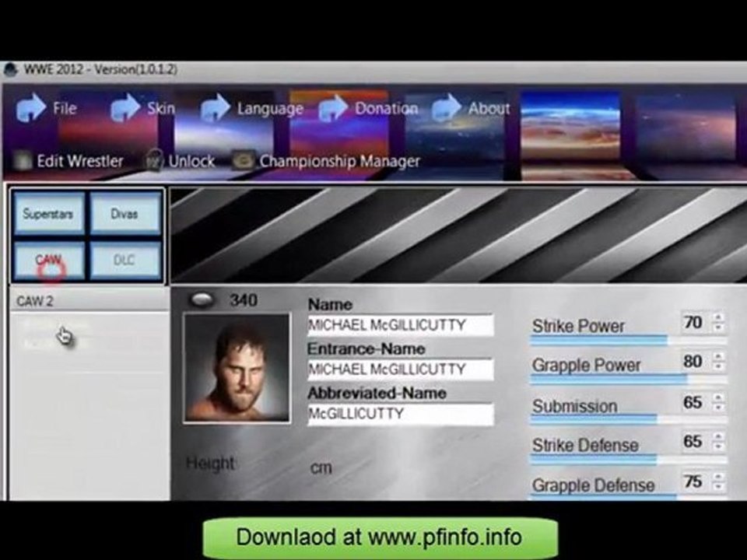Adjust the Submission slider bar
The height and width of the screenshot is (560, 747).
coord(629,419)
